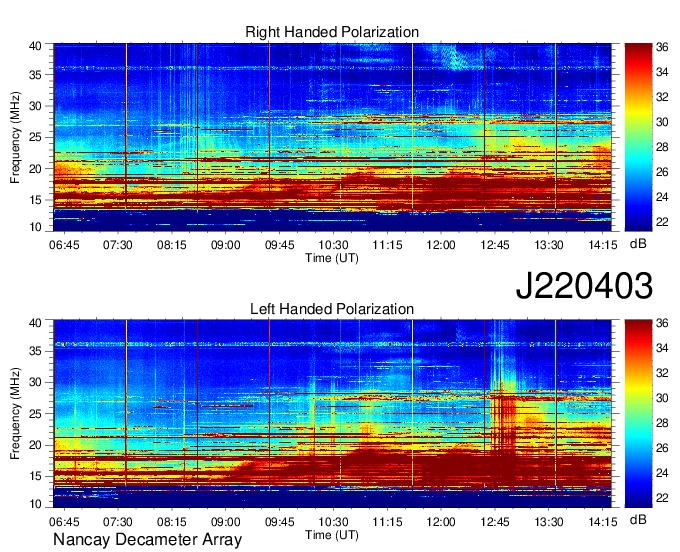Click the Left Handed polarization spectrogram image

coord(332,414)
